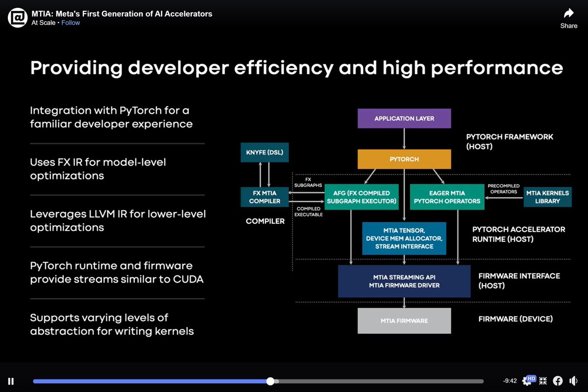Viewport: 588px width, 392px height.
Task: Pause the video with the pause icon
Action: (x=10, y=381)
